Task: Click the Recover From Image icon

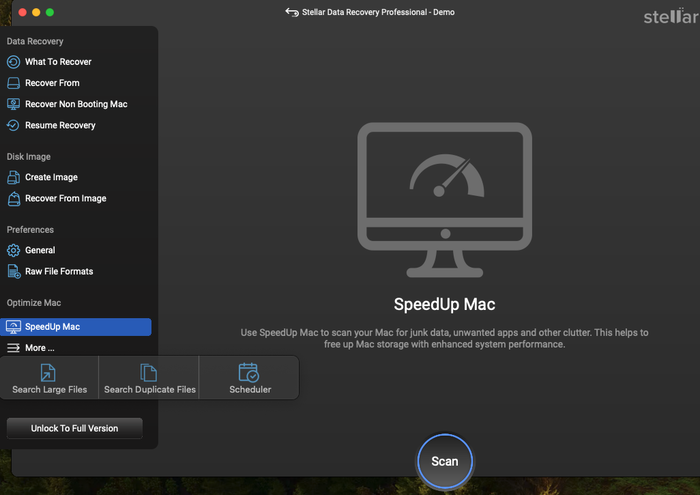Action: click(14, 199)
